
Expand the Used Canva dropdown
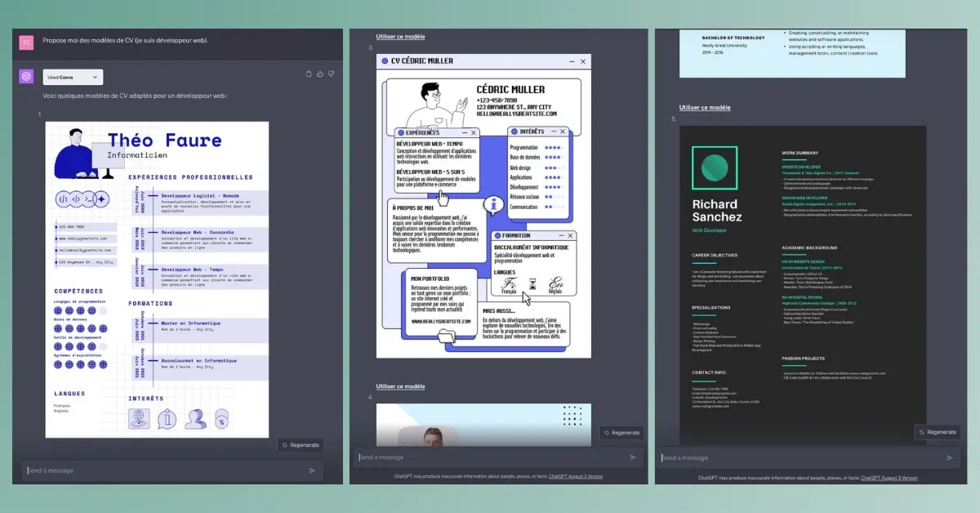(73, 77)
